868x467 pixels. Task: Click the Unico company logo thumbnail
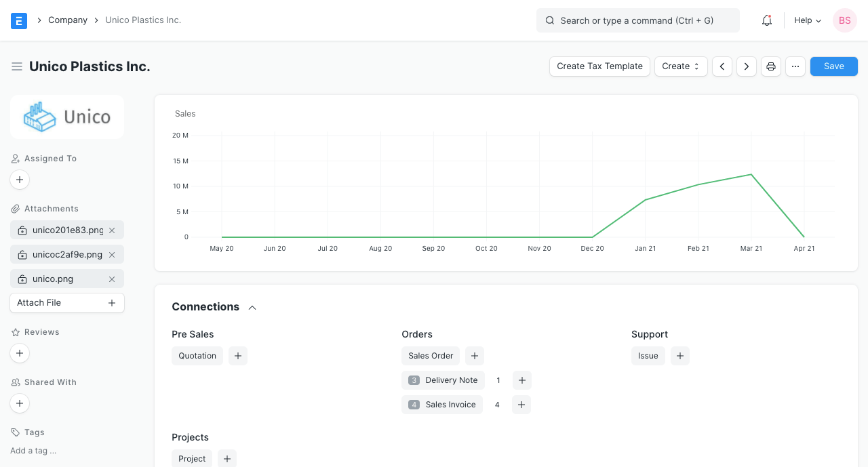point(67,117)
